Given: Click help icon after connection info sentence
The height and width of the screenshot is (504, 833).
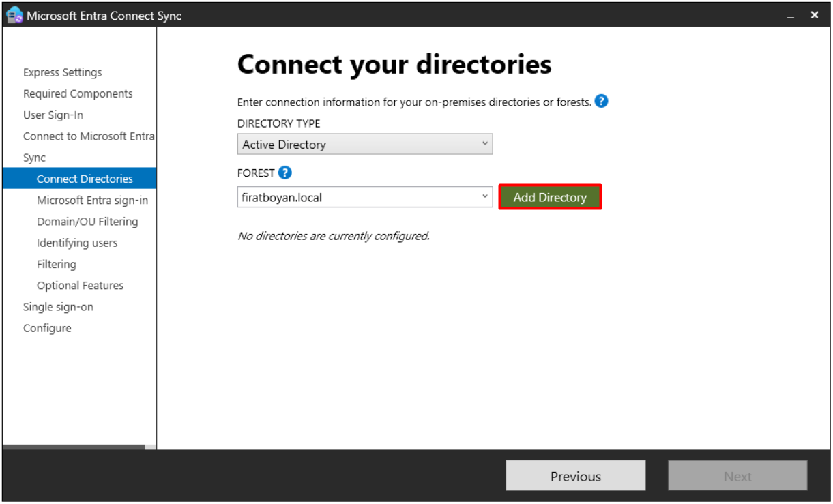Looking at the screenshot, I should (601, 102).
